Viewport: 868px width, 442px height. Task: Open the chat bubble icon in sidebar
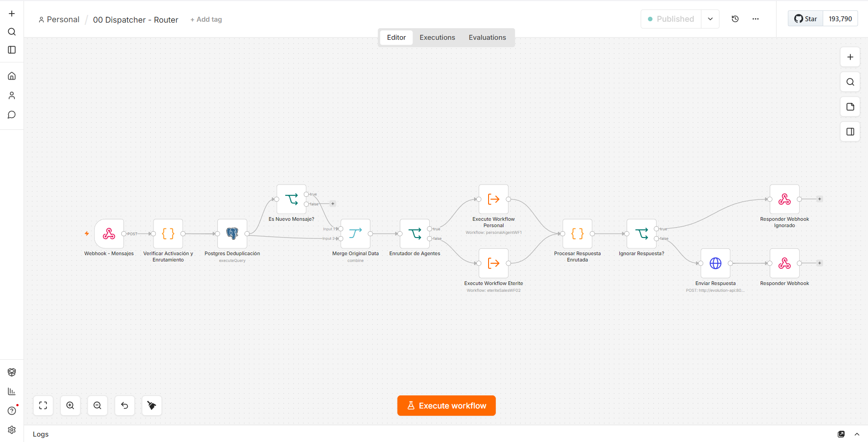(12, 115)
